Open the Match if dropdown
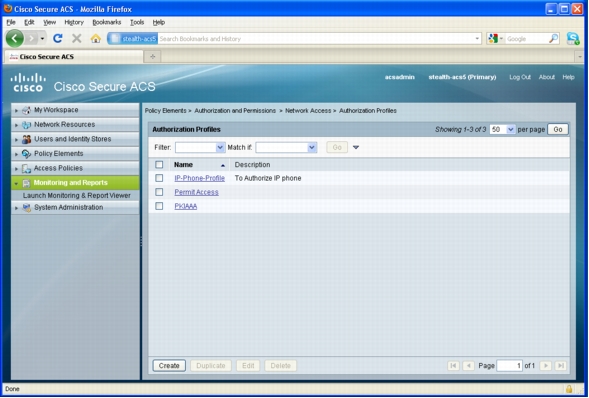The image size is (589, 398). (286, 148)
